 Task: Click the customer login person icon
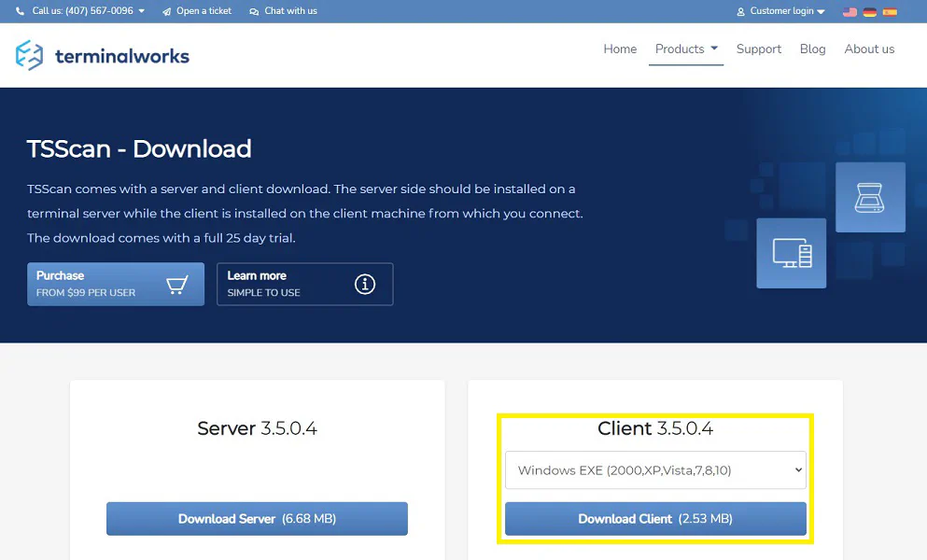click(x=740, y=11)
